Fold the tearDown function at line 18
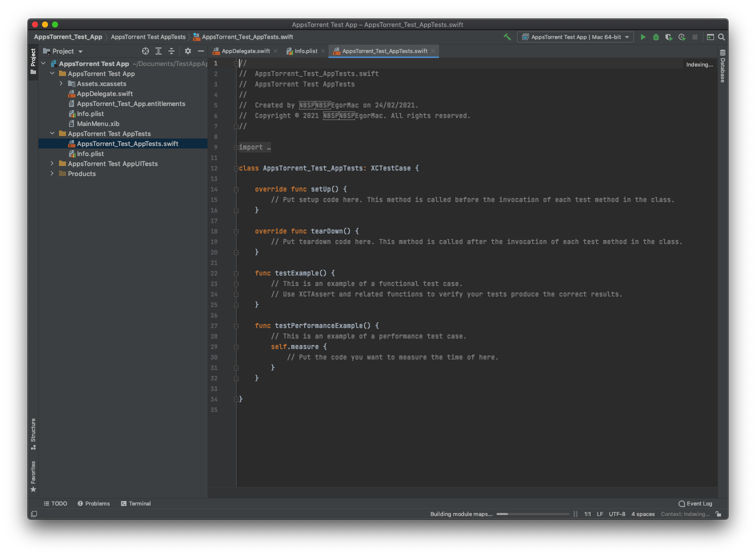756x556 pixels. (236, 231)
